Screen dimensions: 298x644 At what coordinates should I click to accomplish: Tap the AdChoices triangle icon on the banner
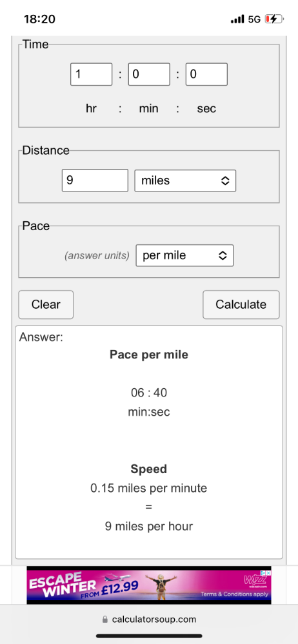263,572
